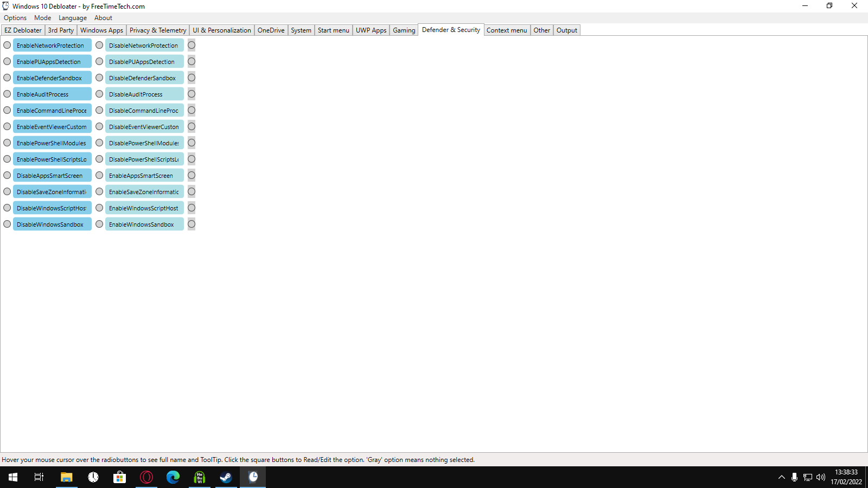Open the clock app taskbar icon
868x488 pixels.
tap(93, 477)
